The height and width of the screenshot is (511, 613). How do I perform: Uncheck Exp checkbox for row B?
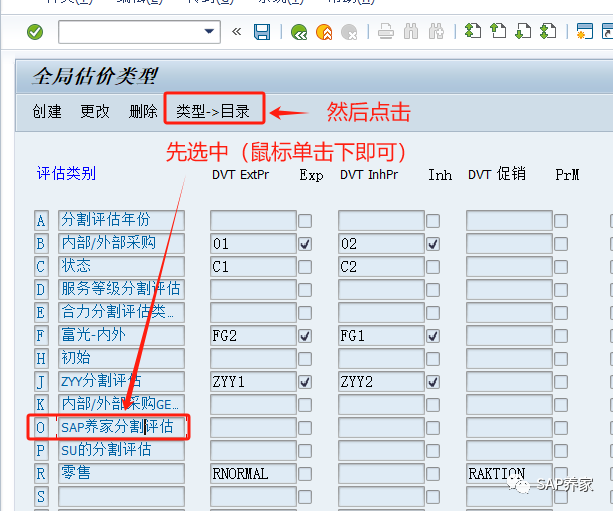click(x=305, y=244)
